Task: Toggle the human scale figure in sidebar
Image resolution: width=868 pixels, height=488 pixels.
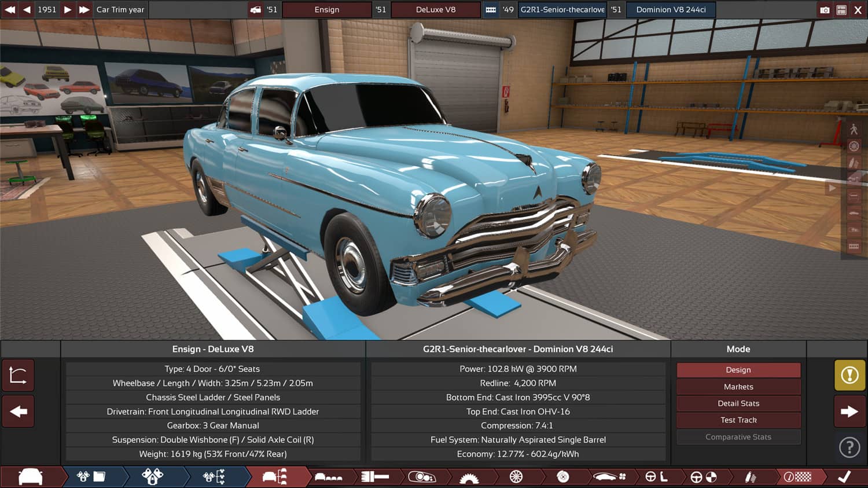Action: [854, 129]
